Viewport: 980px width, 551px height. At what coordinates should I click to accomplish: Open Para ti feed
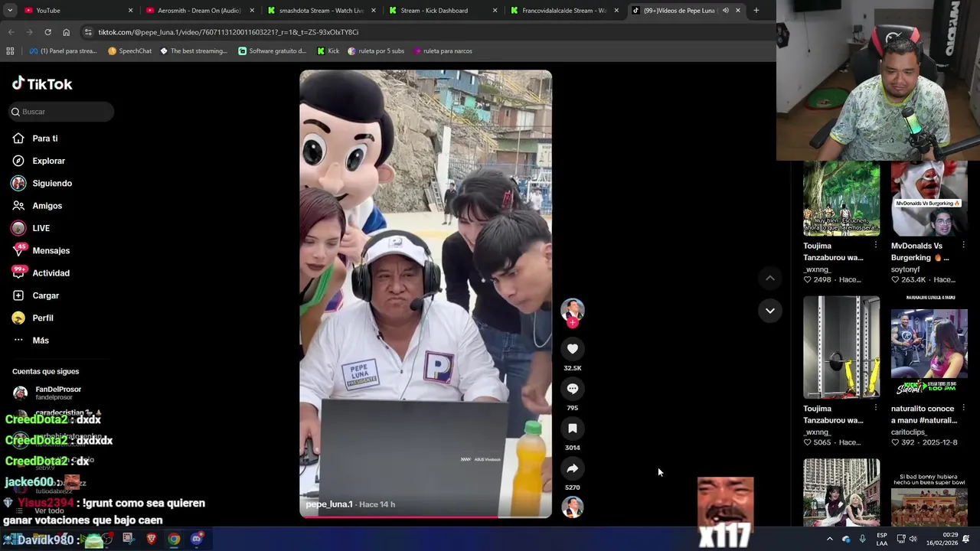45,139
